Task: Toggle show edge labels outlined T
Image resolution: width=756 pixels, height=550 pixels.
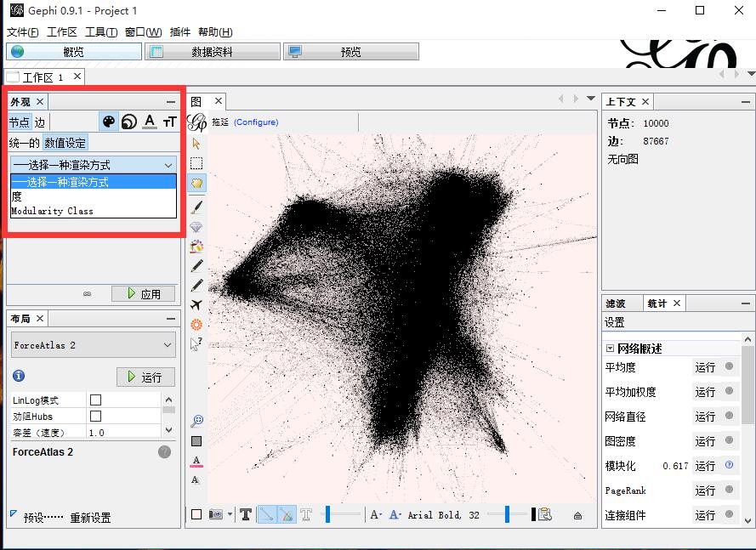Action: (306, 514)
